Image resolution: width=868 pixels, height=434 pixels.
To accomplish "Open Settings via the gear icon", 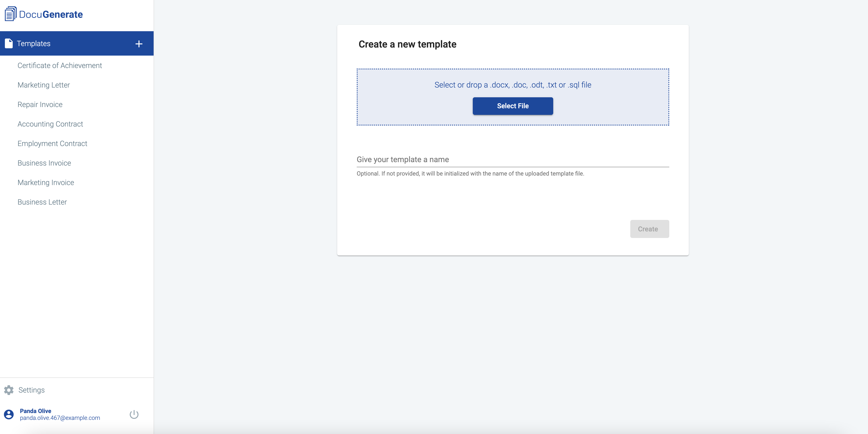I will tap(9, 390).
